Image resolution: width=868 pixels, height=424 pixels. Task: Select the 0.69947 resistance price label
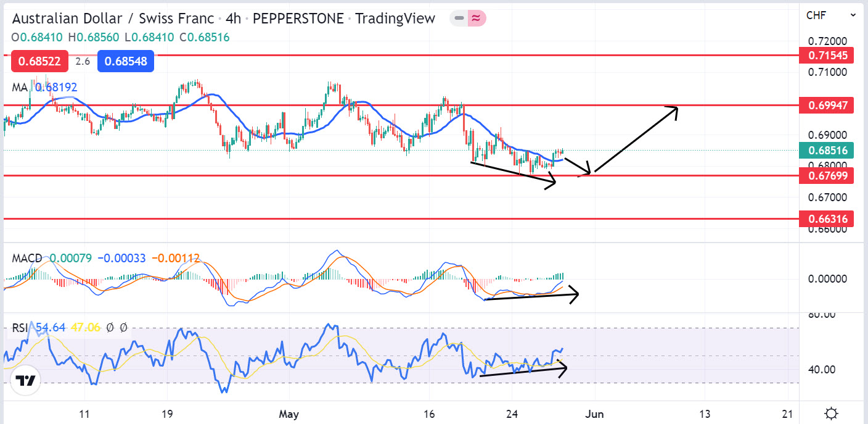tap(827, 105)
